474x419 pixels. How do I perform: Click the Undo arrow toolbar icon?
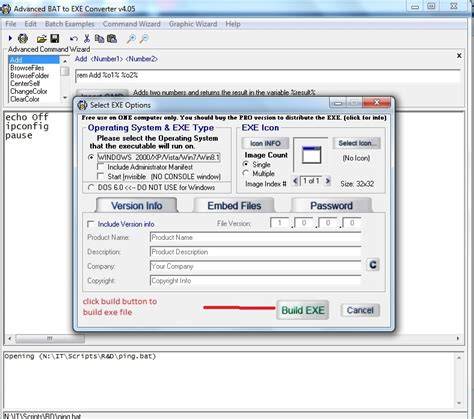pos(74,39)
